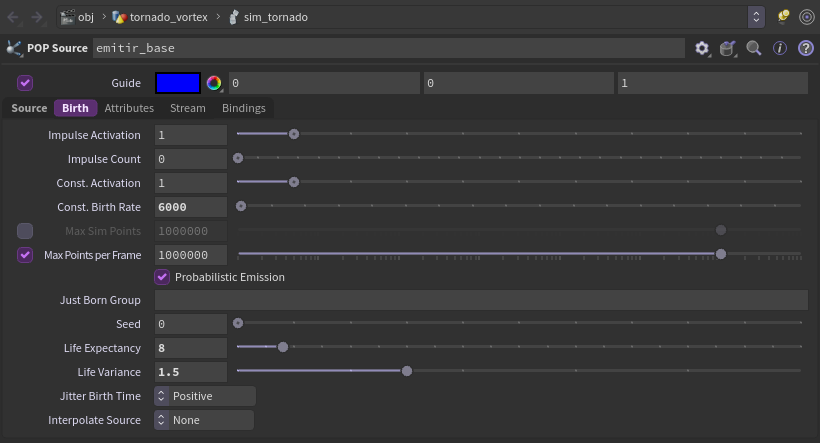
Task: Click the Life Variance field 1.5
Action: click(x=191, y=372)
